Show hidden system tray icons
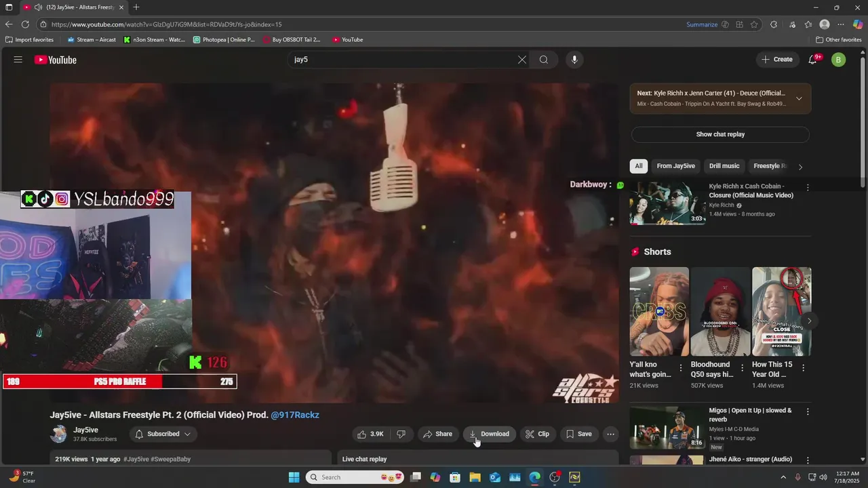Image resolution: width=868 pixels, height=488 pixels. (x=784, y=477)
